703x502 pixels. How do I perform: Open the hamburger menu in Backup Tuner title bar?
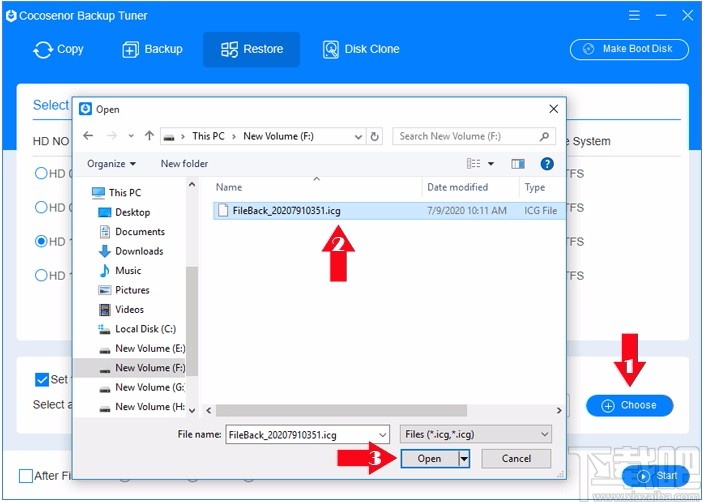634,16
